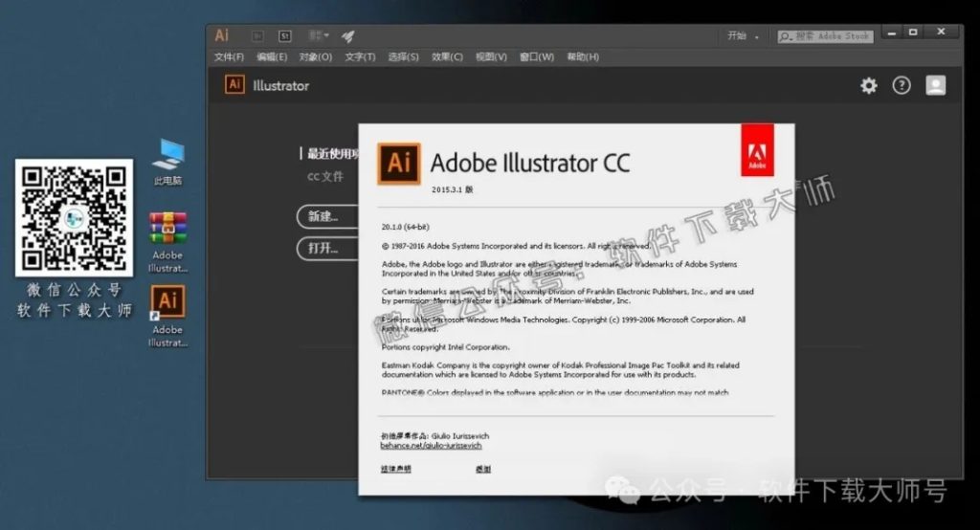Click the Adobe Illustrator Ai shortcut desktop icon
980x530 pixels.
point(167,317)
